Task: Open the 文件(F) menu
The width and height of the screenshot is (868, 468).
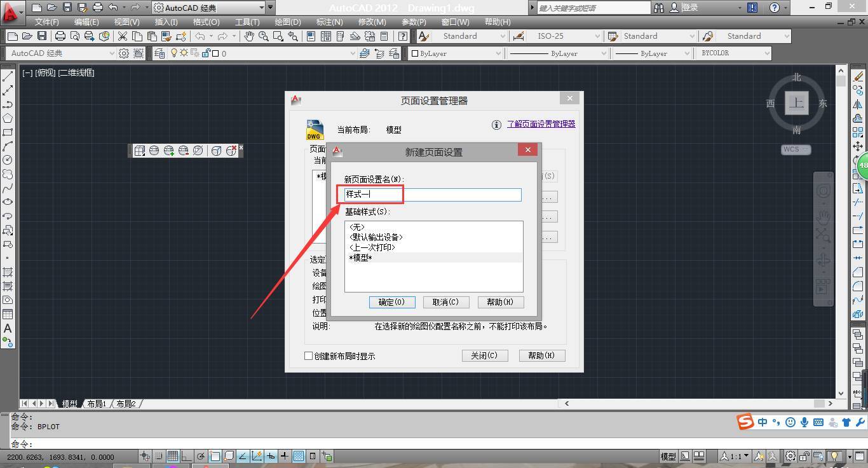Action: 47,22
